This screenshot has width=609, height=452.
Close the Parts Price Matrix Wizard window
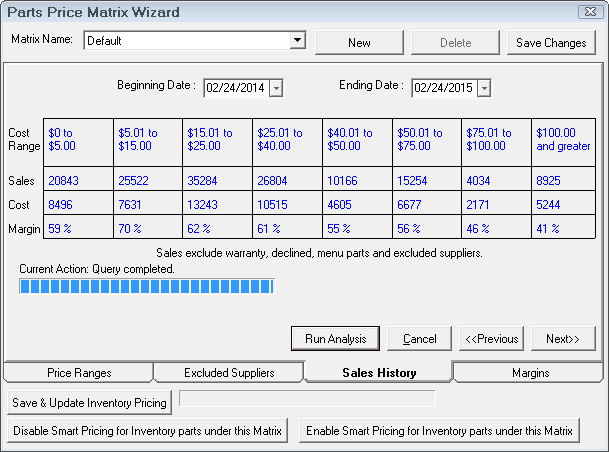click(x=590, y=12)
